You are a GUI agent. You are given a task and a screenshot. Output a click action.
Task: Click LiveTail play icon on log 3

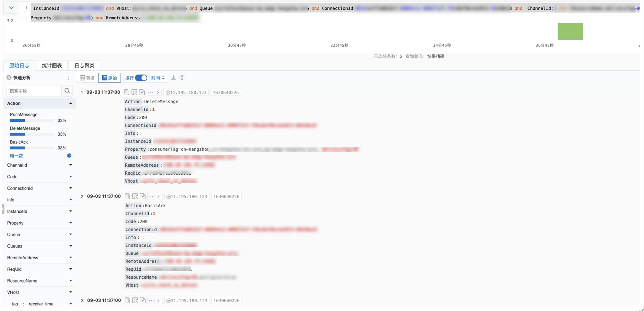point(143,300)
